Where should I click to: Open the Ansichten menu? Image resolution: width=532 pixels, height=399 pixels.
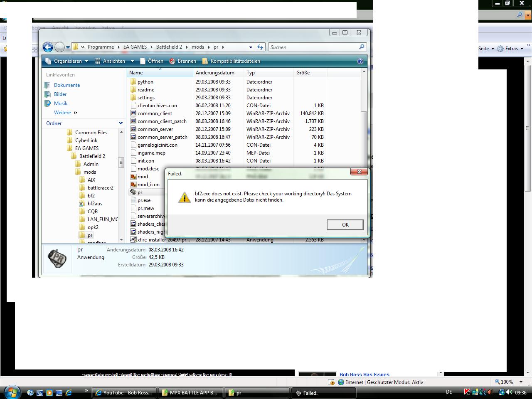(110, 61)
